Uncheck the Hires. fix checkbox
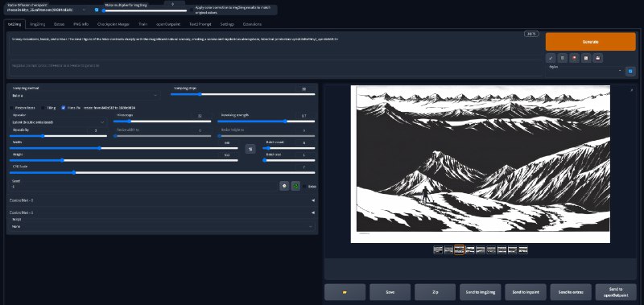 point(64,108)
